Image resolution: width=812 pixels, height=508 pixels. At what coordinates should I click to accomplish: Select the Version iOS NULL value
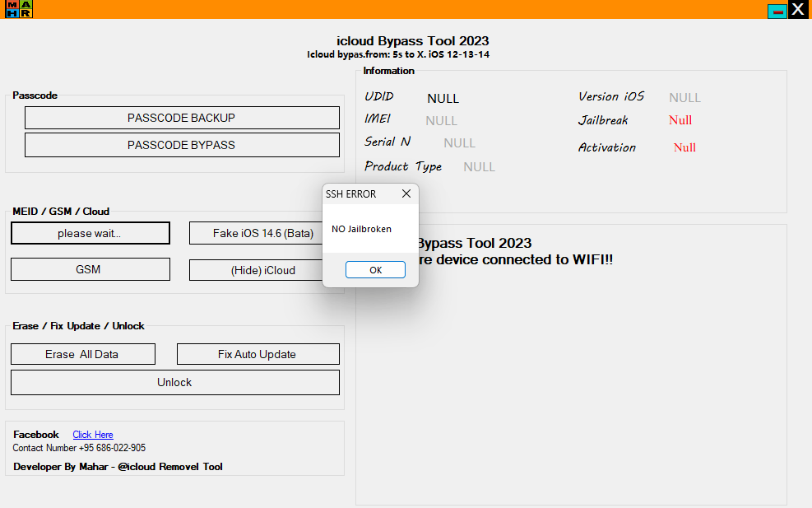(x=684, y=97)
